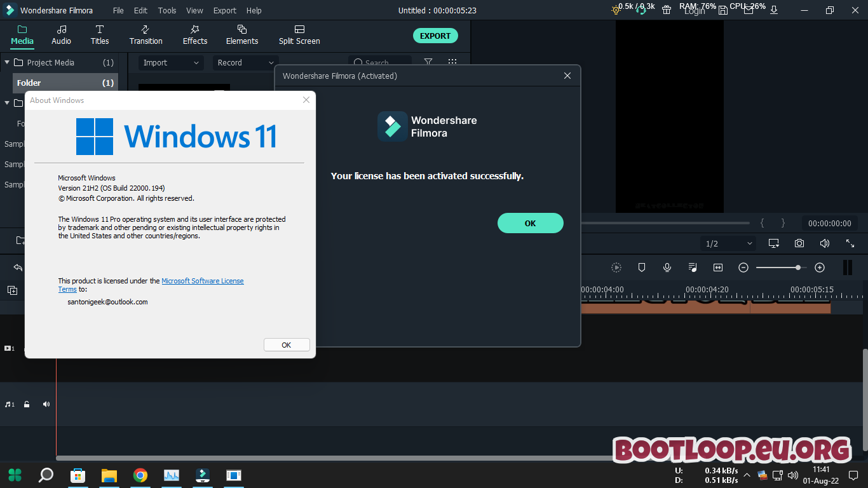868x488 pixels.
Task: Switch to the Effects tab
Action: point(195,36)
